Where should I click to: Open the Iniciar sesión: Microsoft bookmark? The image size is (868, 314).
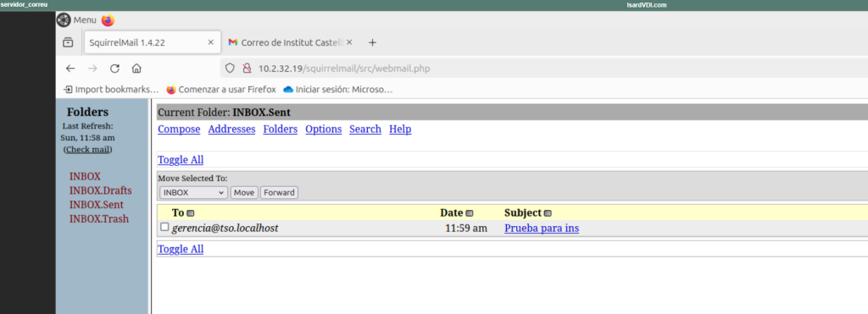click(337, 89)
